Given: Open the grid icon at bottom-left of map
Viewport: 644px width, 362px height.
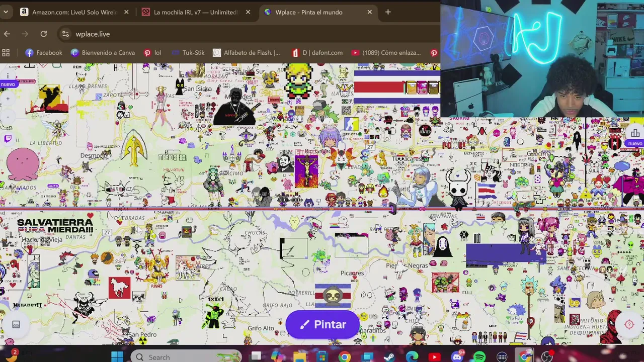Looking at the screenshot, I should [16, 325].
